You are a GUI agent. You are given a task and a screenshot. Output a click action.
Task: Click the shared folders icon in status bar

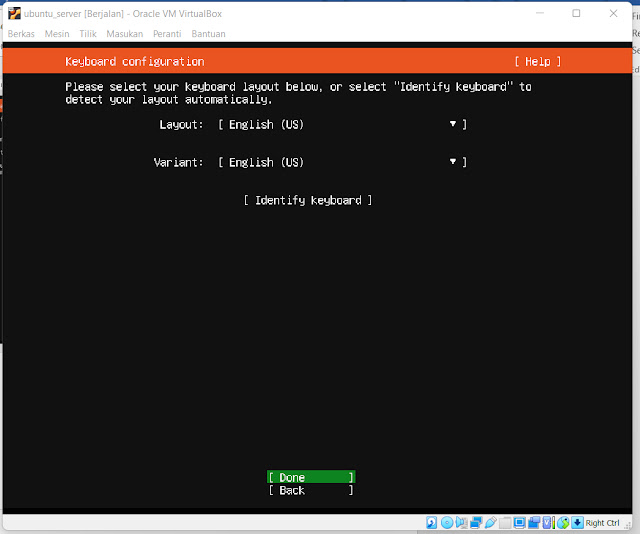click(x=505, y=523)
